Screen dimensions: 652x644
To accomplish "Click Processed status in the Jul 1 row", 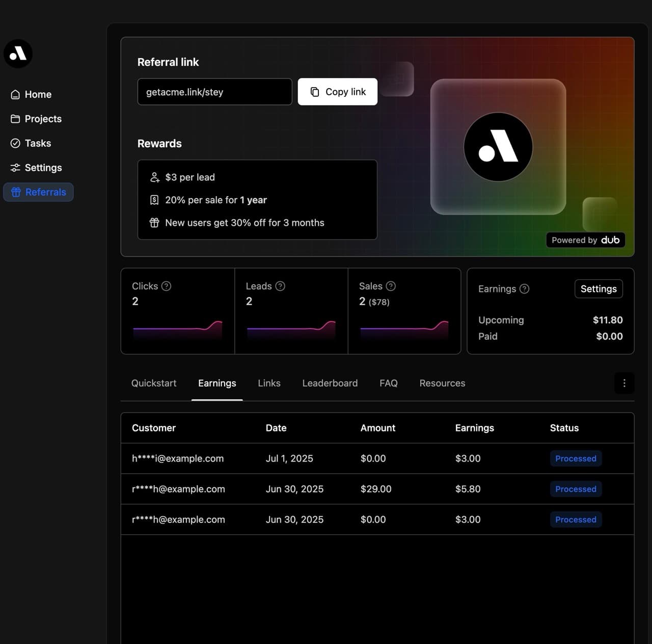I will pyautogui.click(x=576, y=459).
